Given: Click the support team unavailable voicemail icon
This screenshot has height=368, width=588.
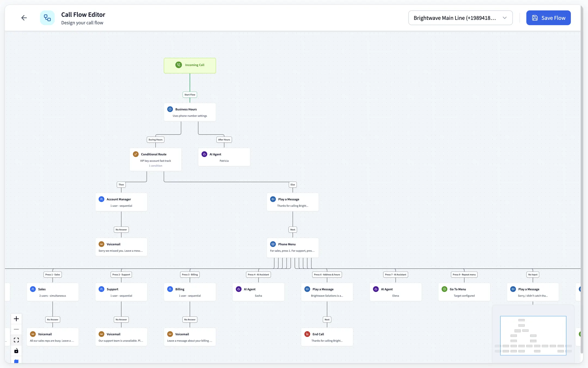Looking at the screenshot, I should click(101, 334).
